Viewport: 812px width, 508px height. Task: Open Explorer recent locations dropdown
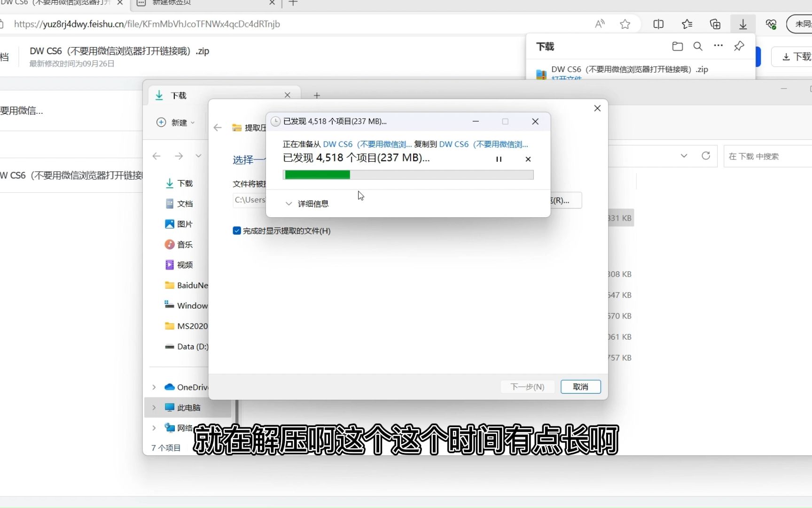tap(199, 156)
